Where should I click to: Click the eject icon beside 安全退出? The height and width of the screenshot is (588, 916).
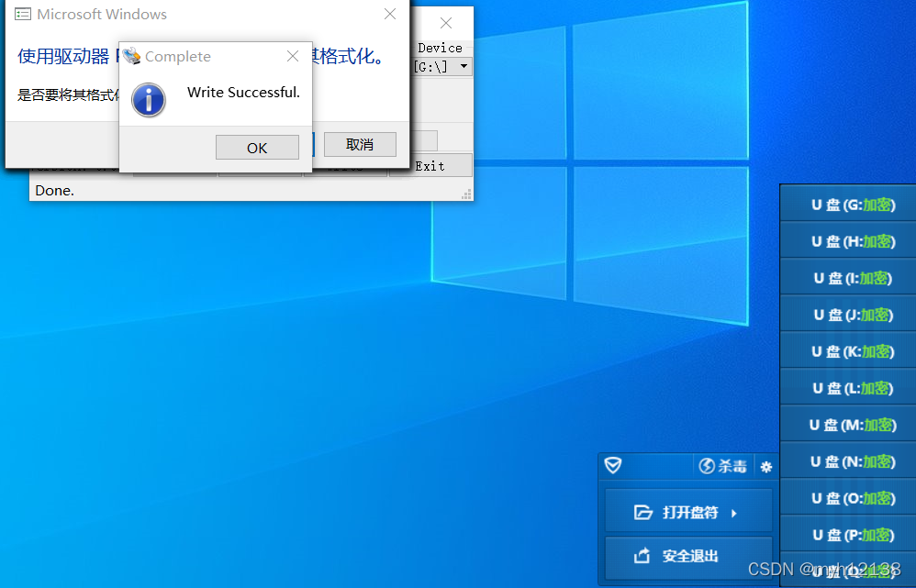tap(642, 555)
